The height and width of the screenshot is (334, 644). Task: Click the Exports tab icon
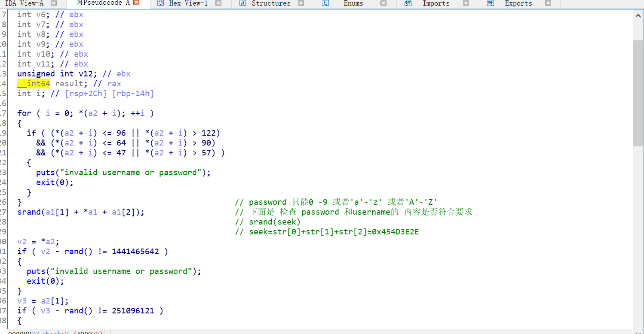tap(490, 4)
